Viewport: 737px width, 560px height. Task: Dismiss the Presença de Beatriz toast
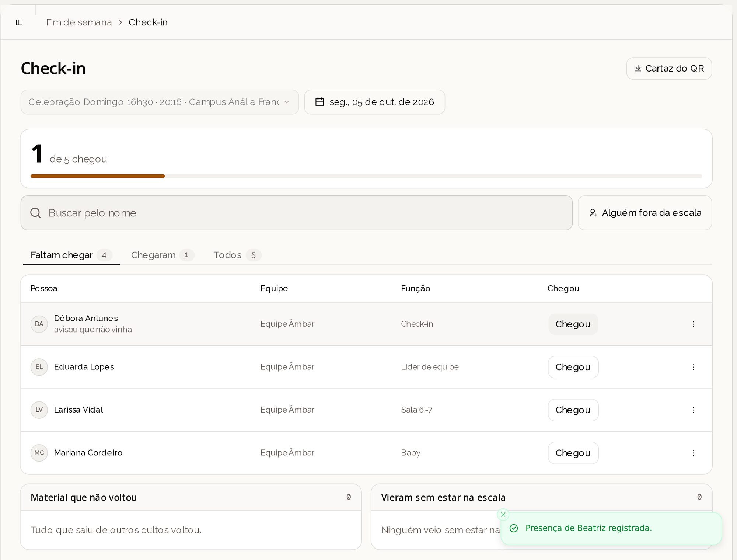point(503,515)
